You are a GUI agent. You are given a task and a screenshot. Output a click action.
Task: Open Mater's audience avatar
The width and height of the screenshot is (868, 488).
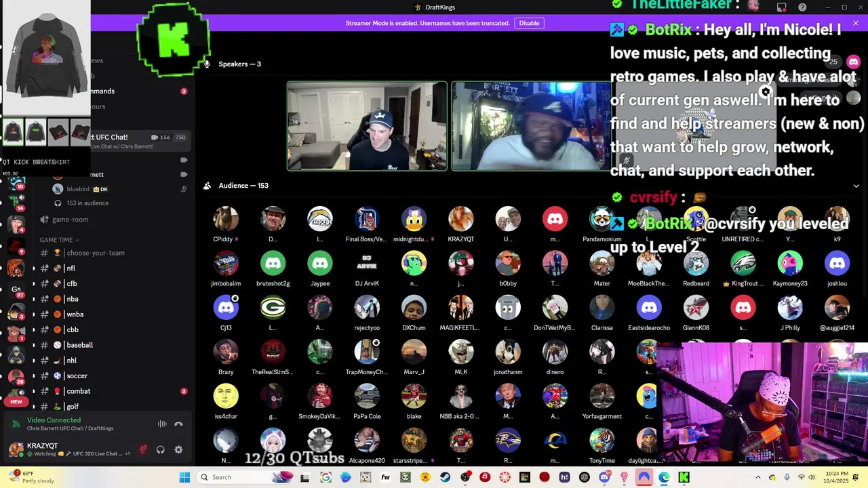pyautogui.click(x=602, y=263)
